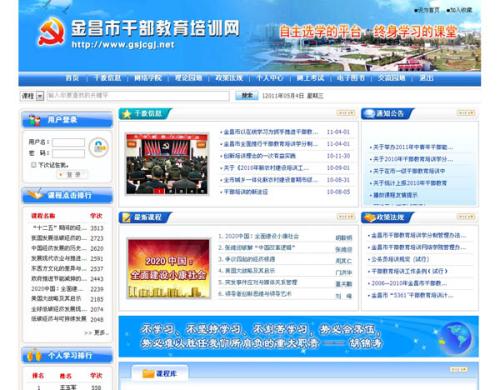The image size is (500, 390).
Task: Open 'more' button in 课程库 section header
Action: pyautogui.click(x=459, y=369)
